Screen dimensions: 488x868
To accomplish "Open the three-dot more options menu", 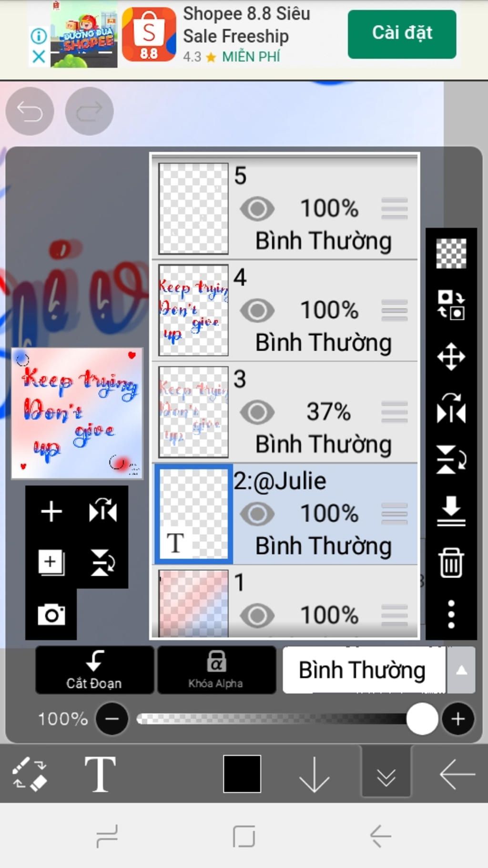I will 451,614.
